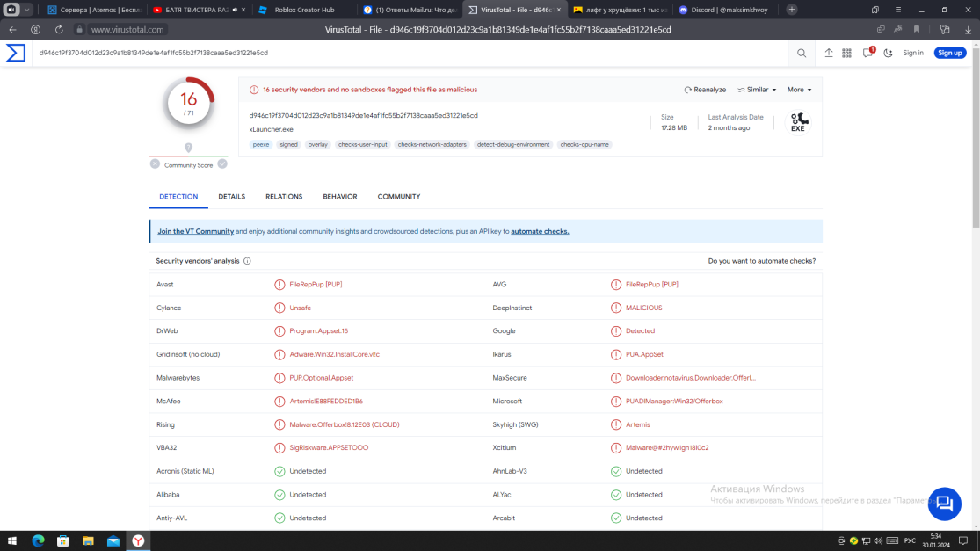Vote malicious with Community Score X button
Image resolution: width=980 pixels, height=551 pixels.
point(155,163)
